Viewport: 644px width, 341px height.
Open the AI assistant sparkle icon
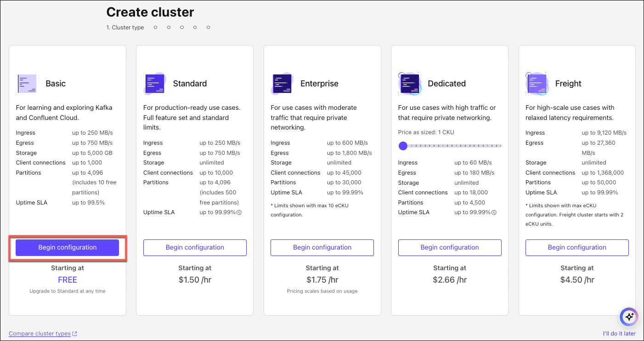(x=629, y=317)
